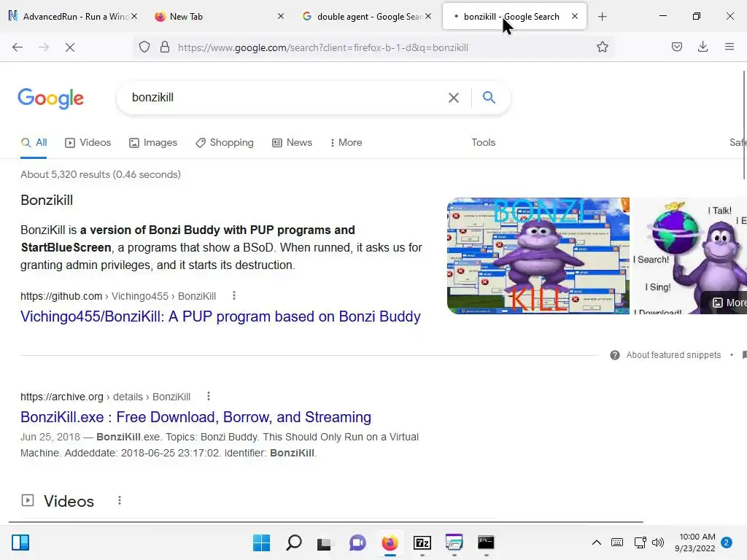Focus the Google search input field
The height and width of the screenshot is (560, 747).
click(286, 98)
